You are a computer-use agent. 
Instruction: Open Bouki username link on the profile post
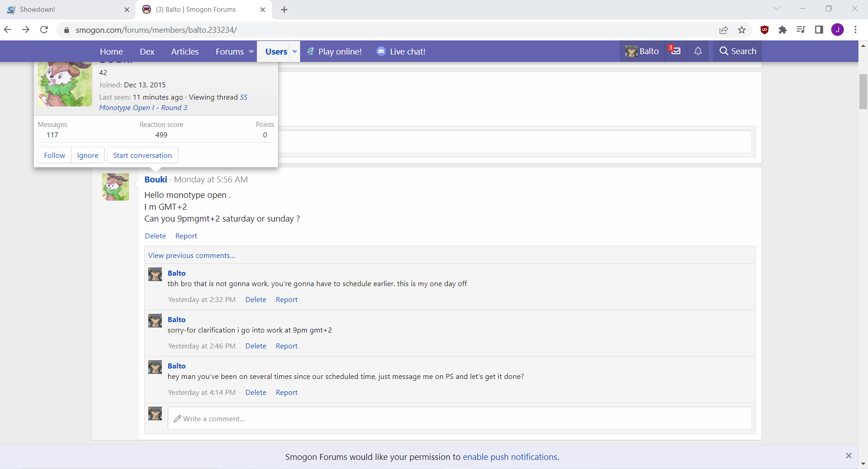[156, 180]
